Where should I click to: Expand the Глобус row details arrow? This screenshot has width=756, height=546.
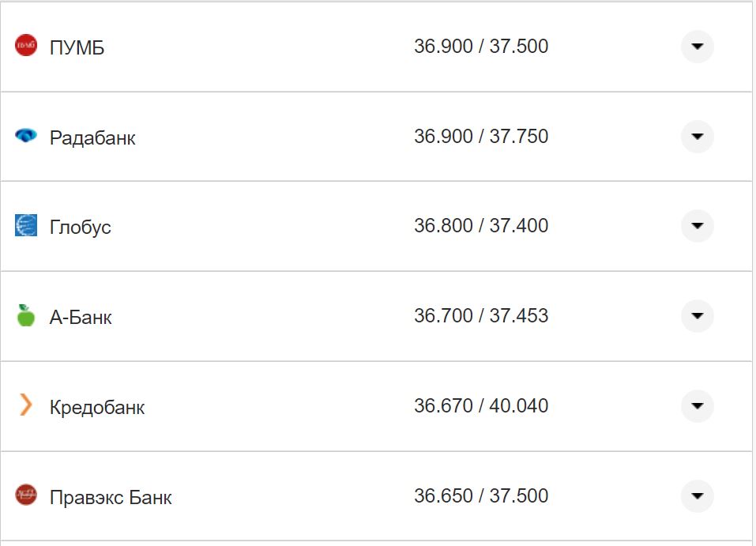(x=697, y=226)
